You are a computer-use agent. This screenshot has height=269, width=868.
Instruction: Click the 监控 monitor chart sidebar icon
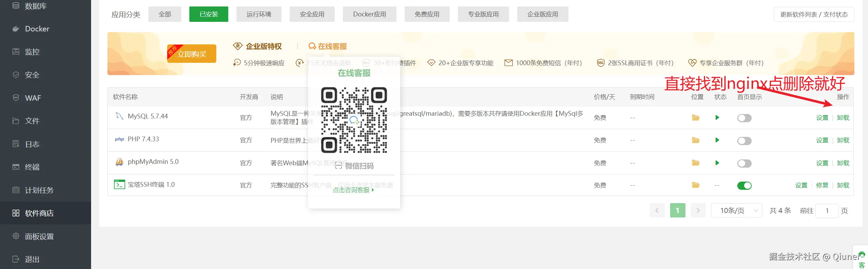pyautogui.click(x=16, y=52)
